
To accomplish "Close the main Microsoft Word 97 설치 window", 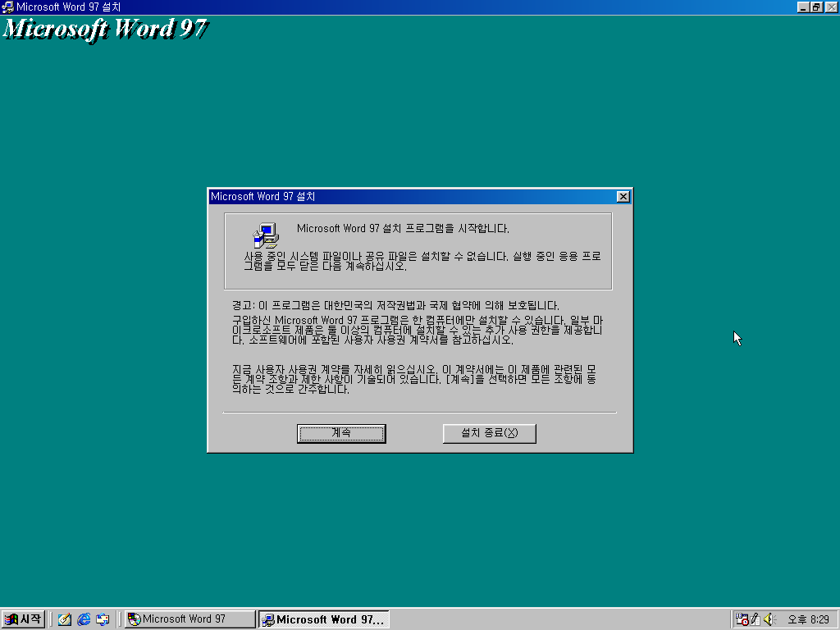I will pyautogui.click(x=831, y=7).
